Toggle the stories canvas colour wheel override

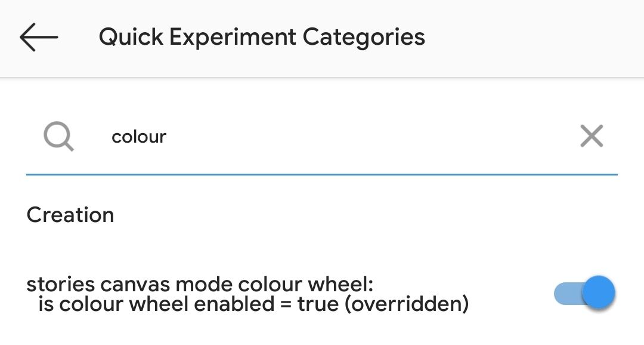[585, 293]
